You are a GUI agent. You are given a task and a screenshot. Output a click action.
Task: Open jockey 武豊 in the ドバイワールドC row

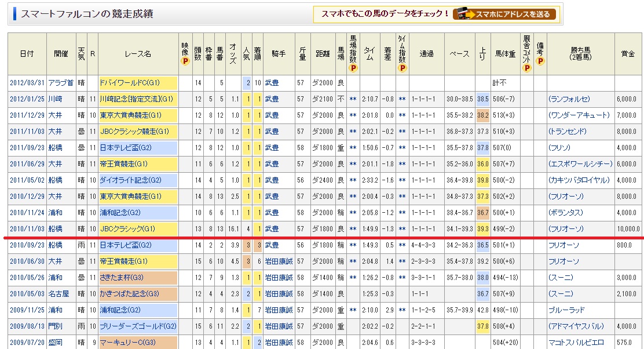pyautogui.click(x=272, y=83)
